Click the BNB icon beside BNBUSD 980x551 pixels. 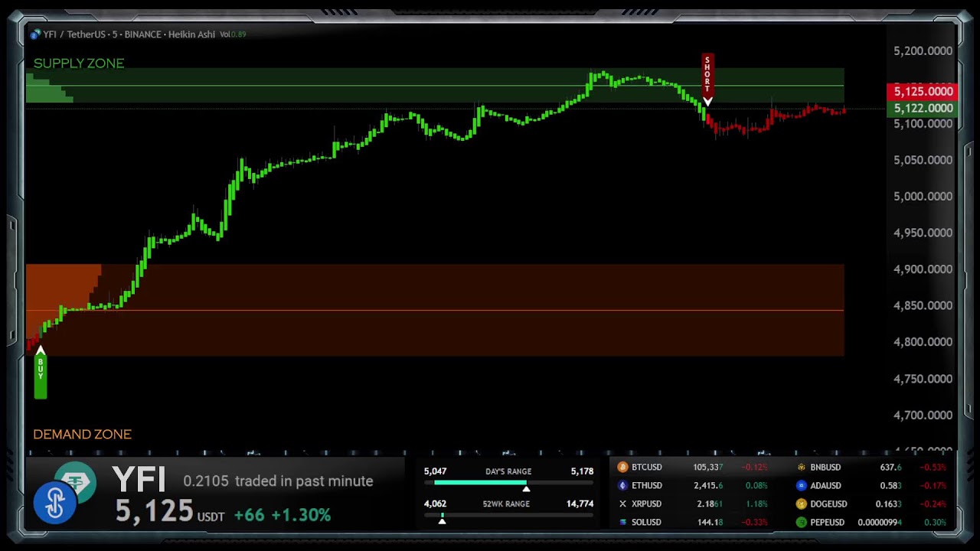coord(801,467)
